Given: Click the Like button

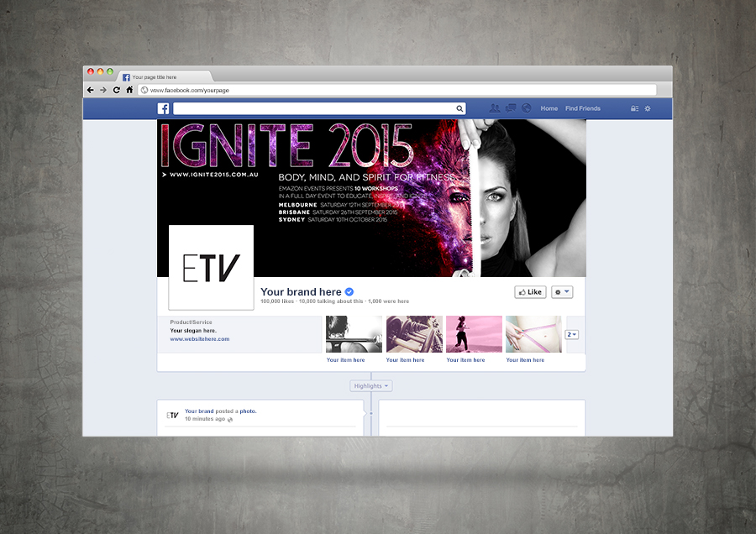Looking at the screenshot, I should 530,292.
